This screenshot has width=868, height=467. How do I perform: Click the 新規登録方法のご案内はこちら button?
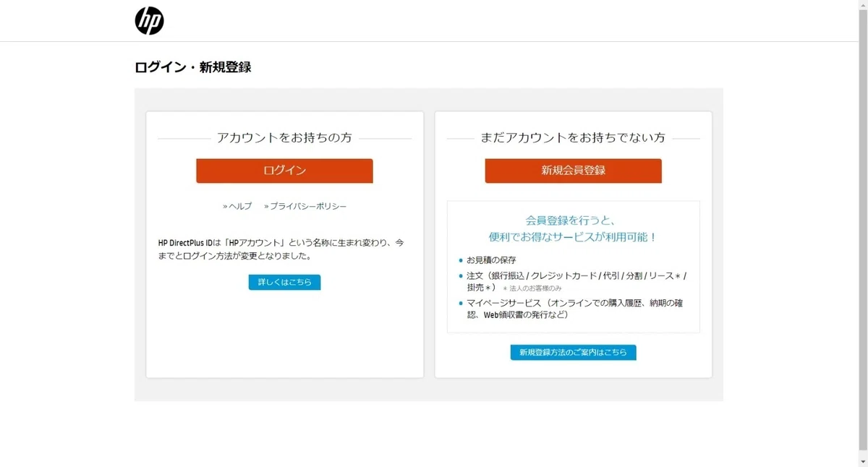(573, 352)
